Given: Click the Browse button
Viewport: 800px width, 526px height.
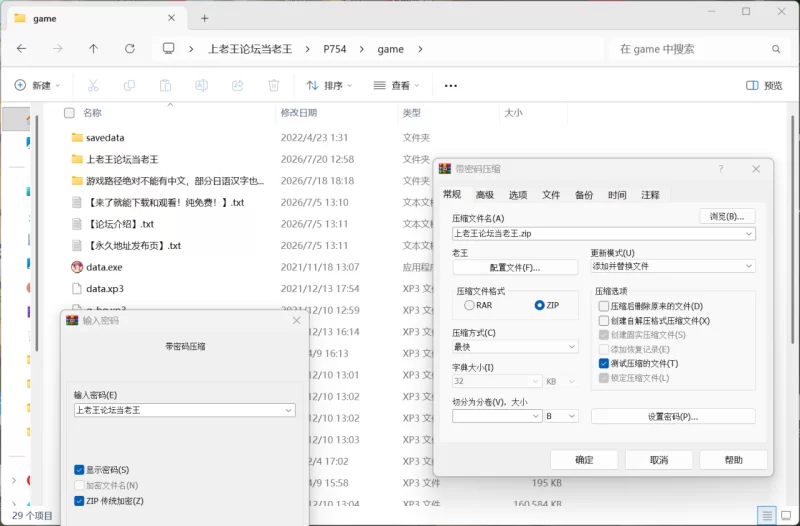Looking at the screenshot, I should [x=727, y=216].
